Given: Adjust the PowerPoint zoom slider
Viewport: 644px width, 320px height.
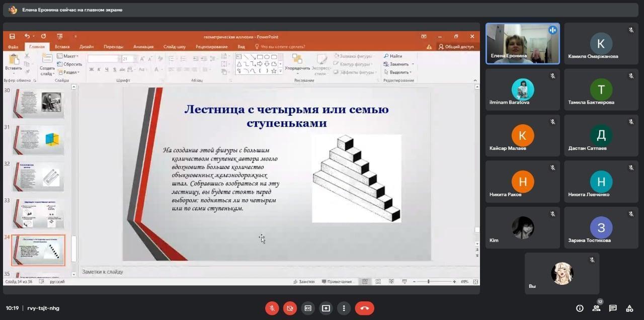Looking at the screenshot, I should pos(429,282).
